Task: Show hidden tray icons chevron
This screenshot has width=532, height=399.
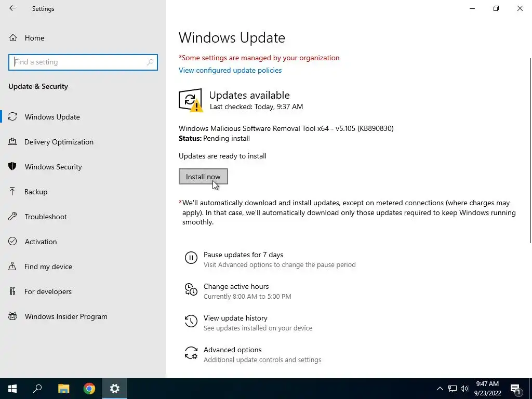Action: click(x=440, y=389)
